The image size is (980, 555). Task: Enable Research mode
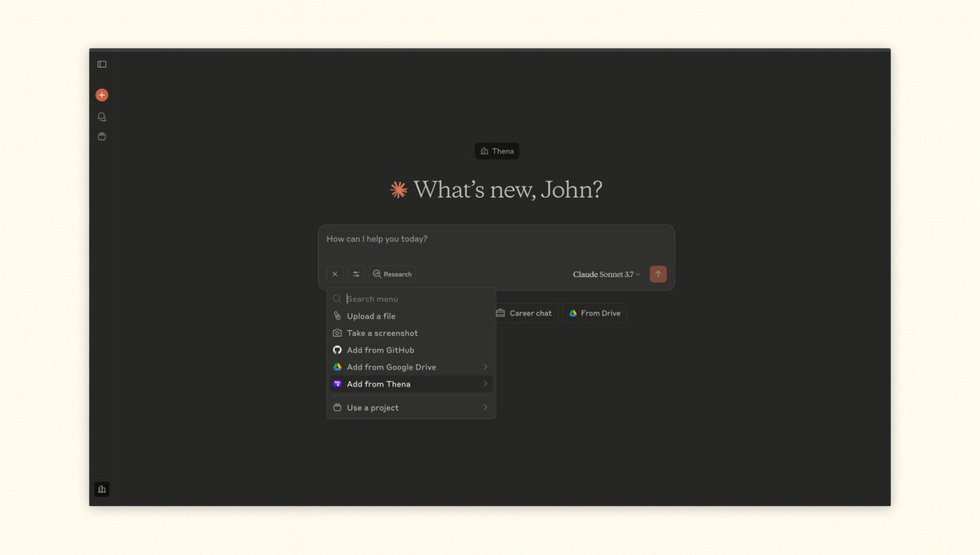click(x=392, y=275)
